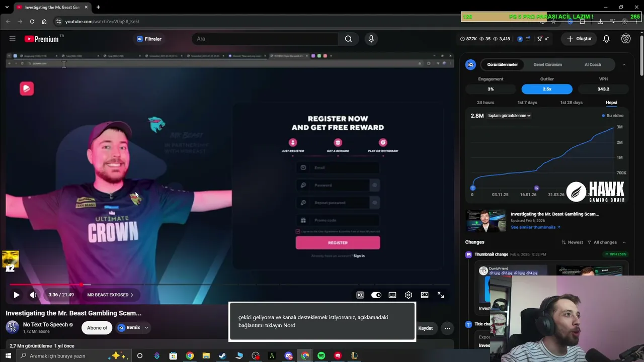Open Steam from the taskbar
The height and width of the screenshot is (362, 644).
(222, 355)
